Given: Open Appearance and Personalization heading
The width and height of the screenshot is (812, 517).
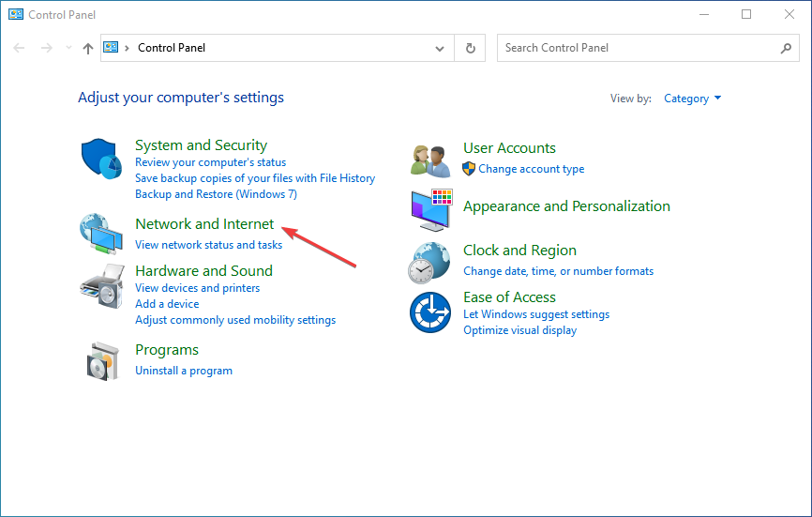Looking at the screenshot, I should click(x=566, y=206).
